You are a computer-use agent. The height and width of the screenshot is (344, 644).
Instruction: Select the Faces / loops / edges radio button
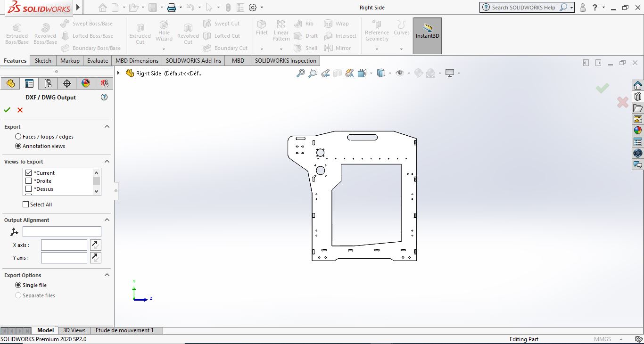tap(18, 137)
